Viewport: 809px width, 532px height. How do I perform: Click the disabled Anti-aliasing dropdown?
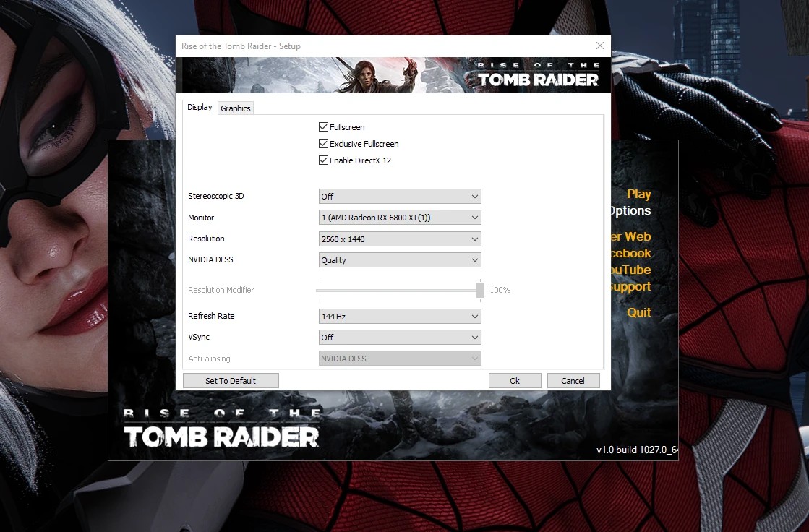coord(400,358)
